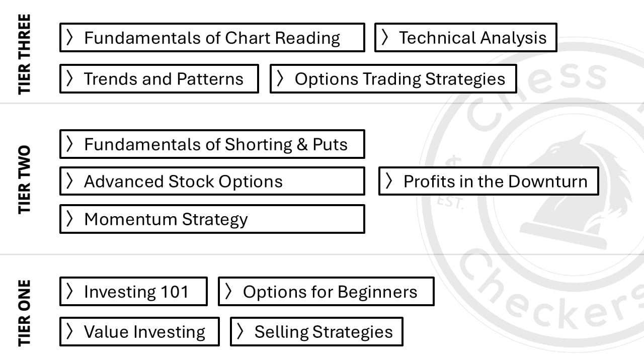The height and width of the screenshot is (362, 644).
Task: Click the TIER ONE vertical label
Action: 24,313
